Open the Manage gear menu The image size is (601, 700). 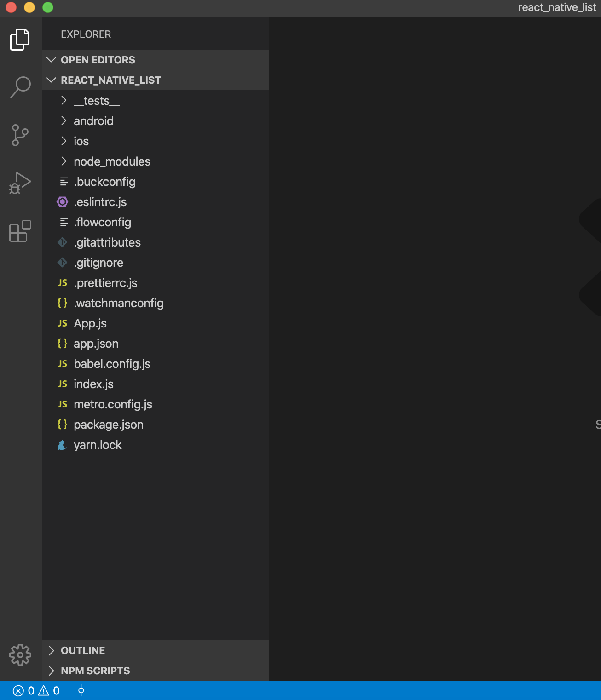coord(20,654)
